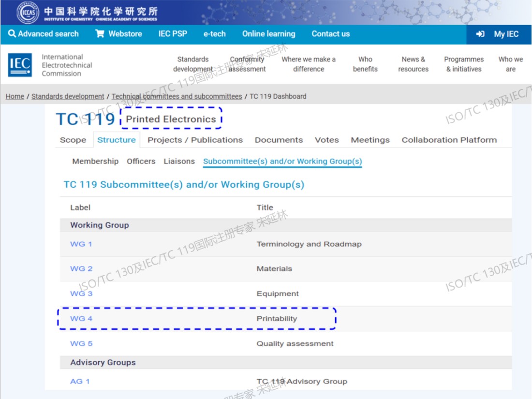Click the Printed Electronics committee title
Image resolution: width=532 pixels, height=399 pixels.
[x=171, y=119]
